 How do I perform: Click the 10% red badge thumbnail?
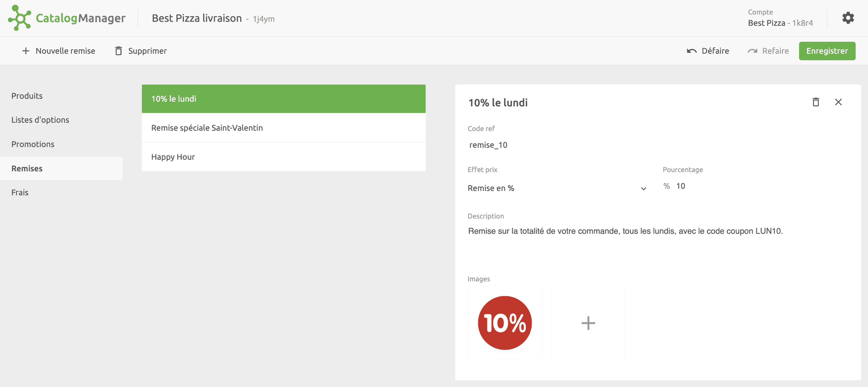point(504,323)
